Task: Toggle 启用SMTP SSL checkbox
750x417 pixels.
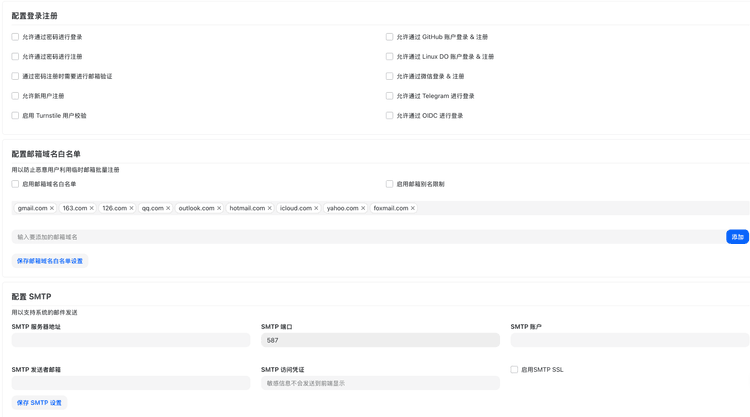Action: (x=514, y=369)
